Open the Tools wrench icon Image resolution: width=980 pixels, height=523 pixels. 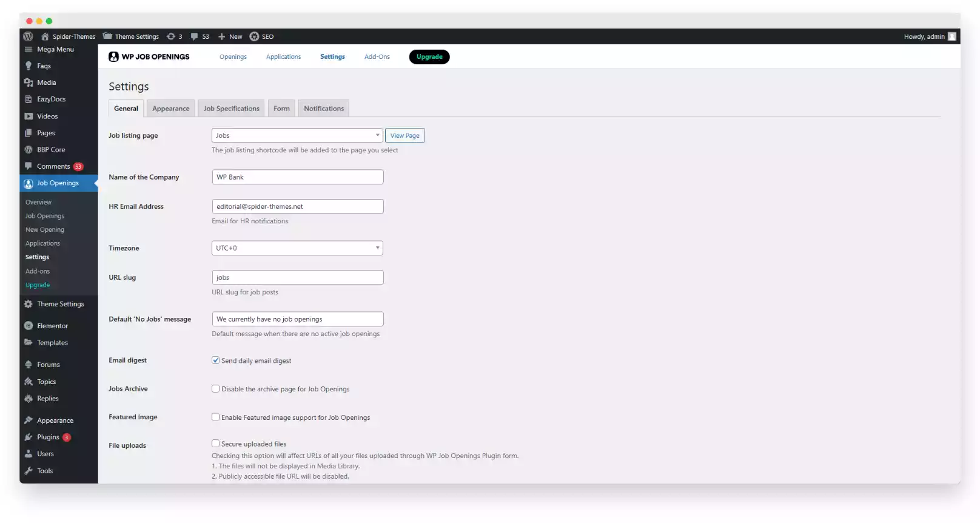click(29, 471)
